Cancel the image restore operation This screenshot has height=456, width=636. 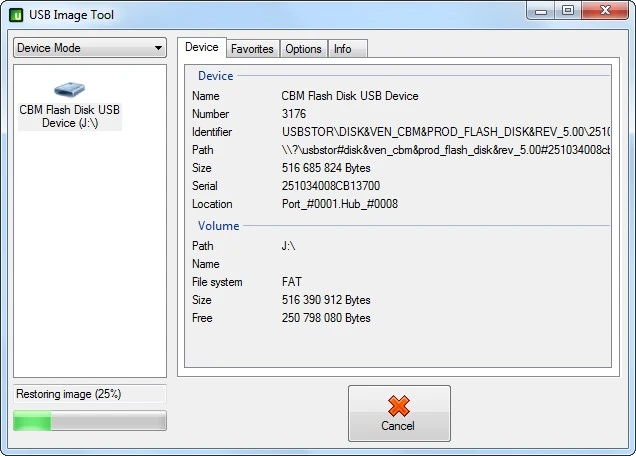[x=399, y=413]
